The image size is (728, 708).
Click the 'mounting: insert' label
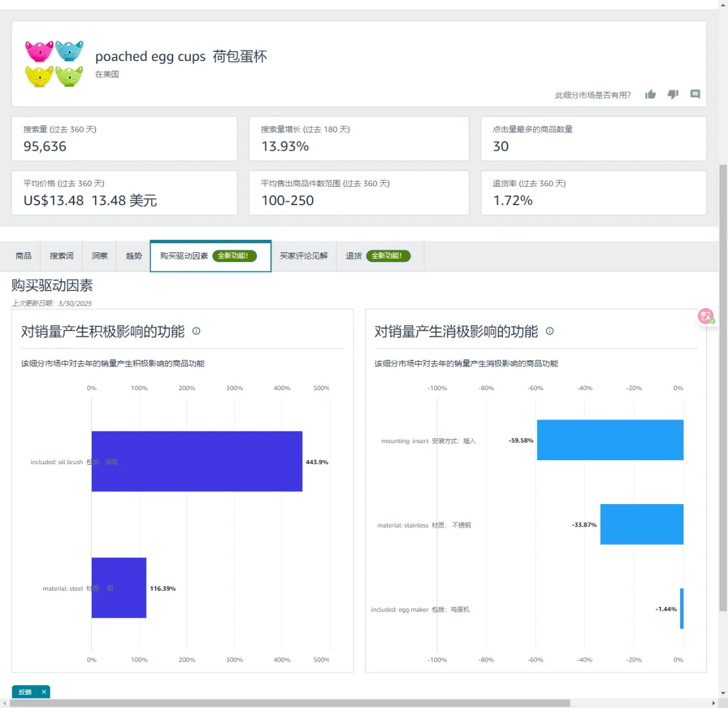point(405,441)
